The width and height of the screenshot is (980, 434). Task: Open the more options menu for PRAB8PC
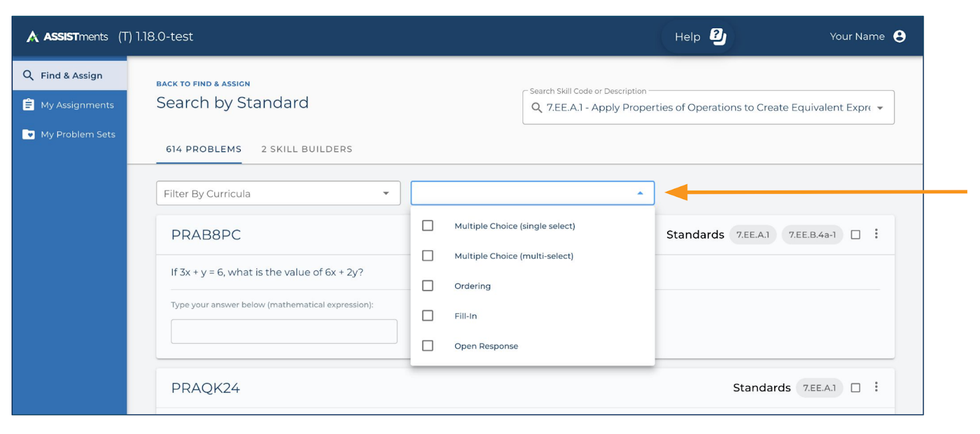[x=876, y=234]
